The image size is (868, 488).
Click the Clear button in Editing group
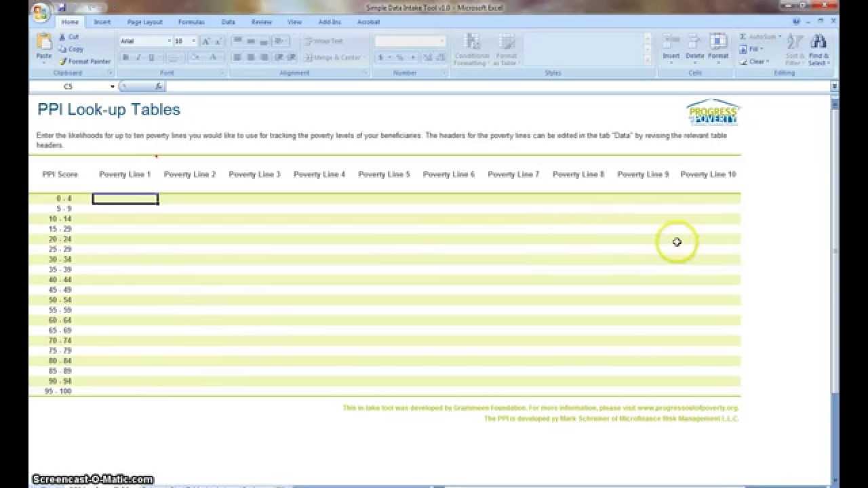[x=754, y=61]
